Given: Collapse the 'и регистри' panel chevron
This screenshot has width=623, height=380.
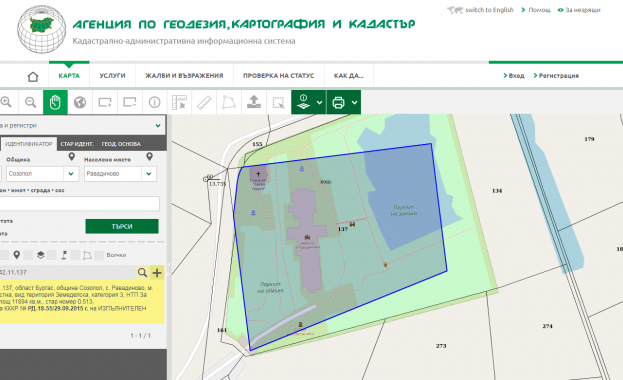Looking at the screenshot, I should pyautogui.click(x=158, y=126).
